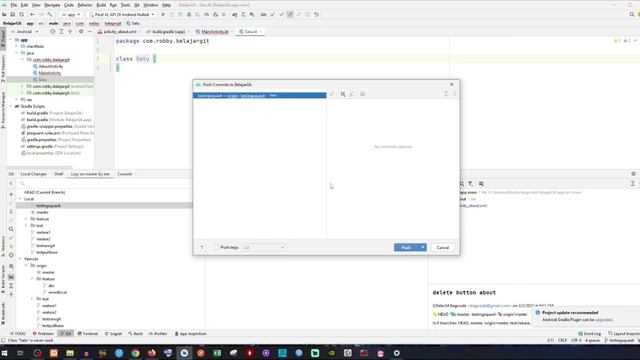Select MainActivity in project tree
The image size is (640, 360).
[50, 73]
